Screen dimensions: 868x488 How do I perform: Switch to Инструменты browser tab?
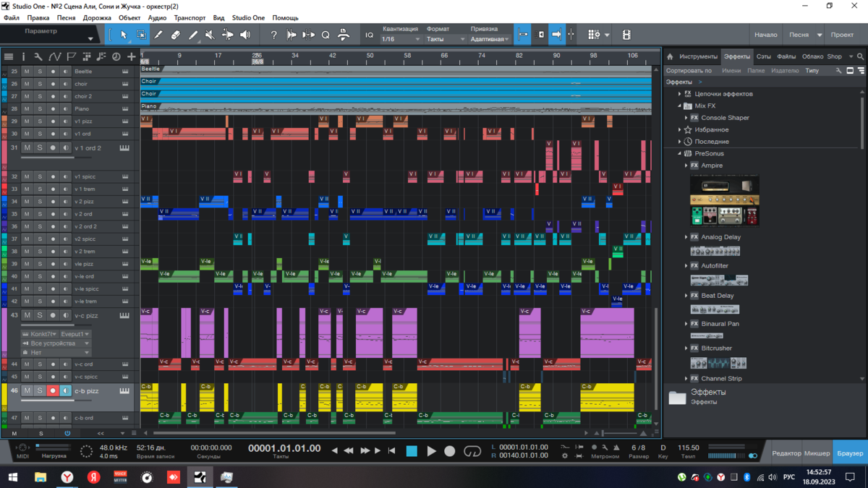click(x=698, y=56)
